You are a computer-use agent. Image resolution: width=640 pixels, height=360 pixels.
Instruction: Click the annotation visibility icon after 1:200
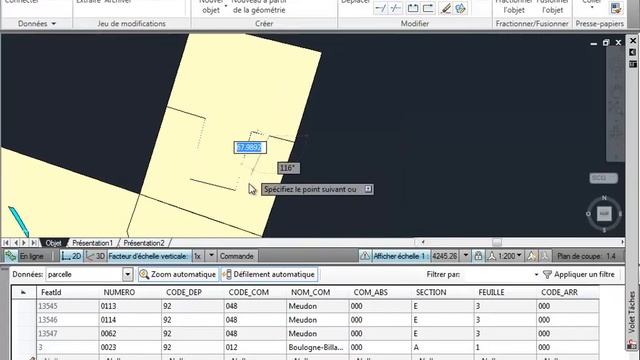point(531,256)
